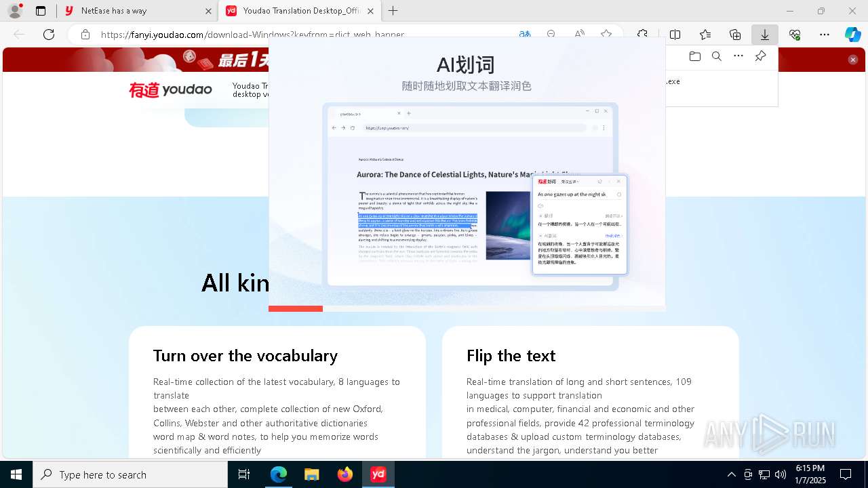Open Copilot sidebar
Screen dimensions: 868x488
click(853, 35)
